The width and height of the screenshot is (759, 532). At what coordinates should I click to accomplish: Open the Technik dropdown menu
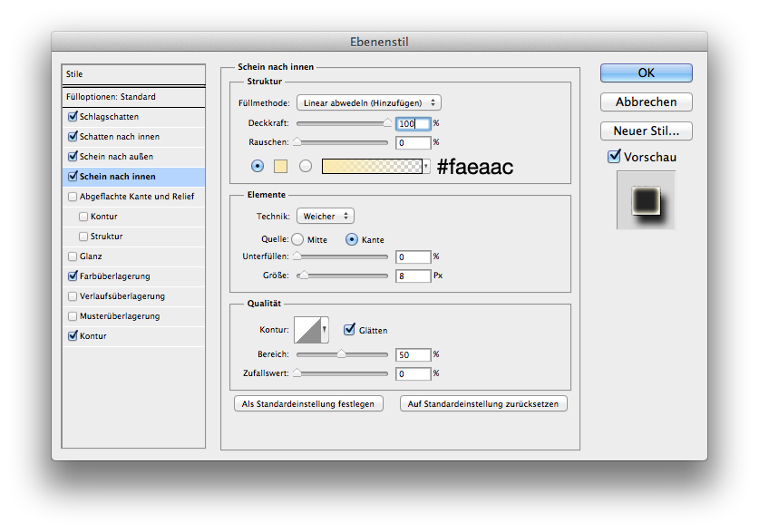pos(325,217)
